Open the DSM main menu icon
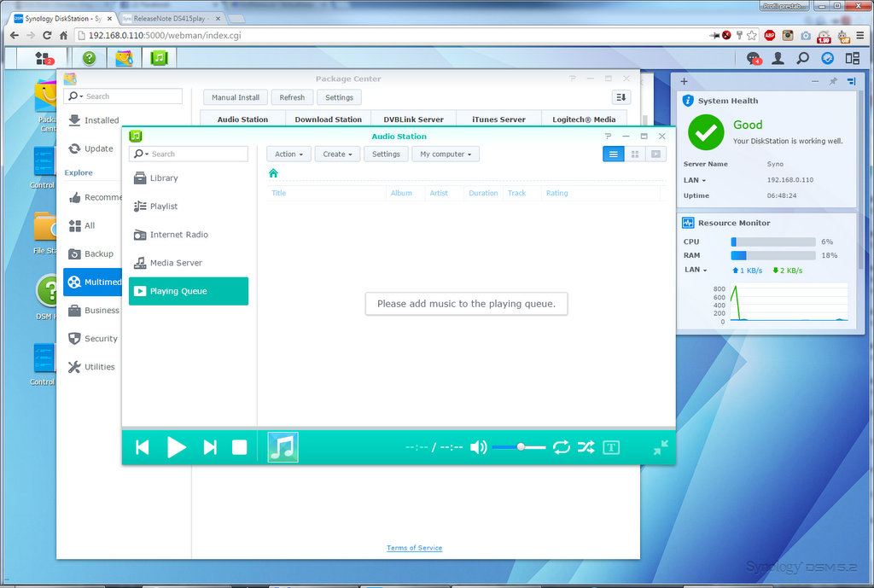 click(43, 58)
